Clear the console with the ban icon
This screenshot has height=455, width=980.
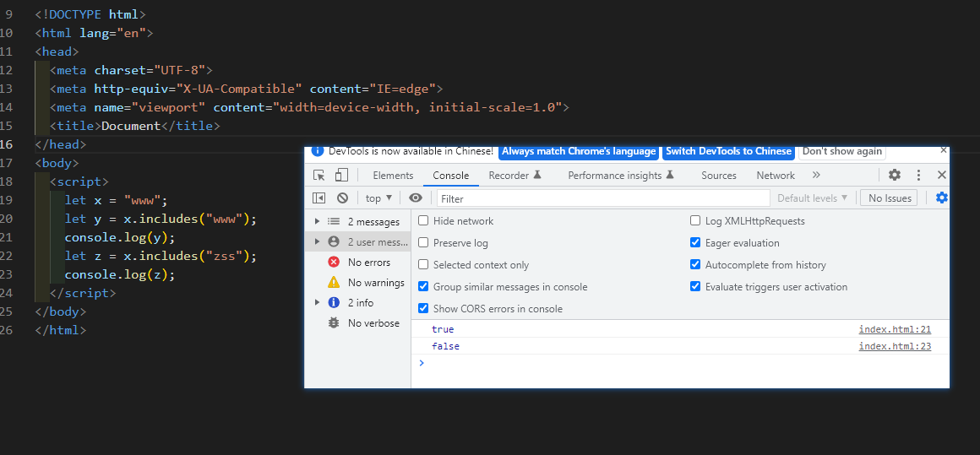[342, 198]
